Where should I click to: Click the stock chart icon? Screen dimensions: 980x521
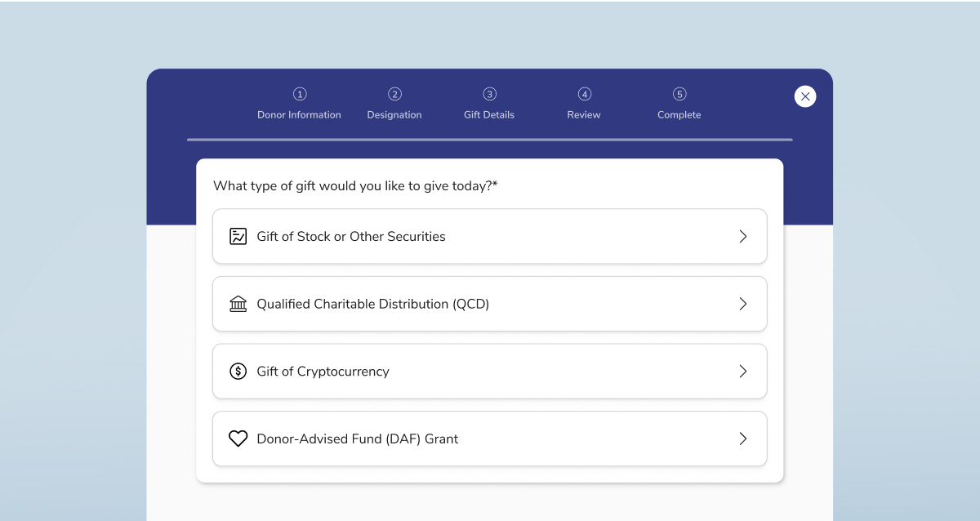[238, 237]
